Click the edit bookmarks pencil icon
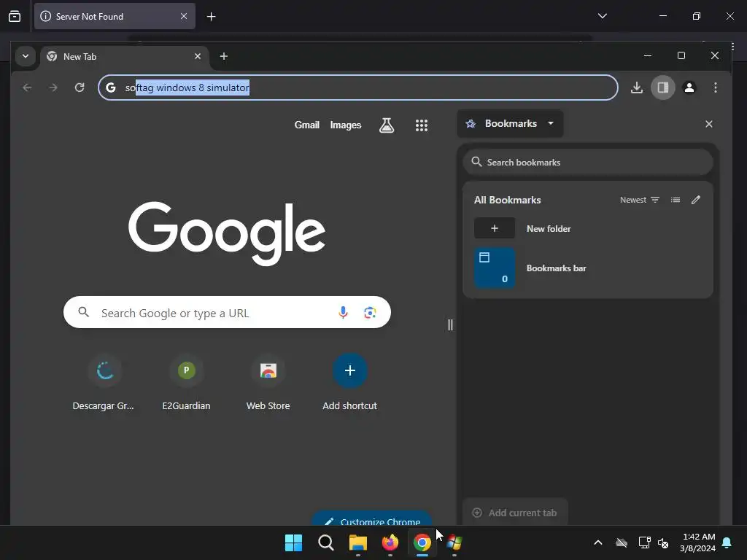 (x=695, y=200)
